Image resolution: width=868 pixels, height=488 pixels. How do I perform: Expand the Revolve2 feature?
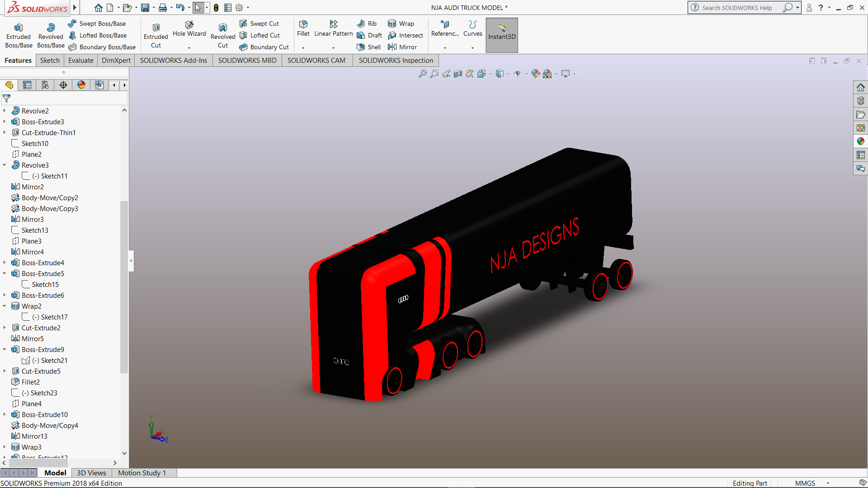(5, 111)
